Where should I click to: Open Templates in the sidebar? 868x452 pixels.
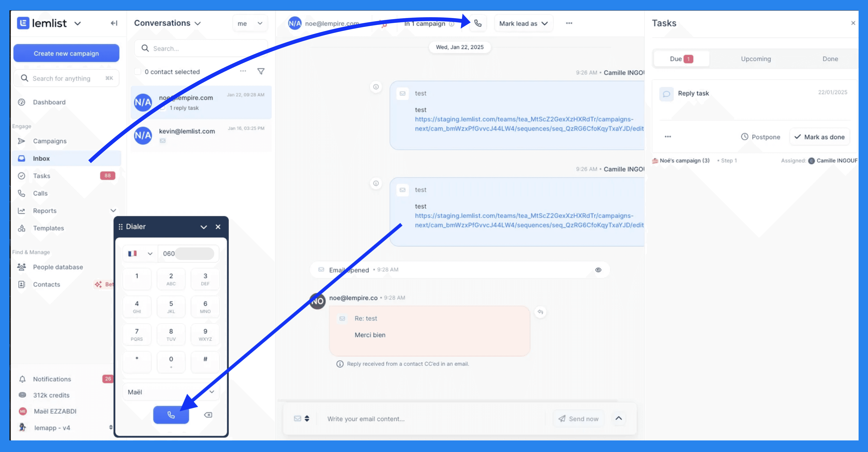tap(48, 228)
